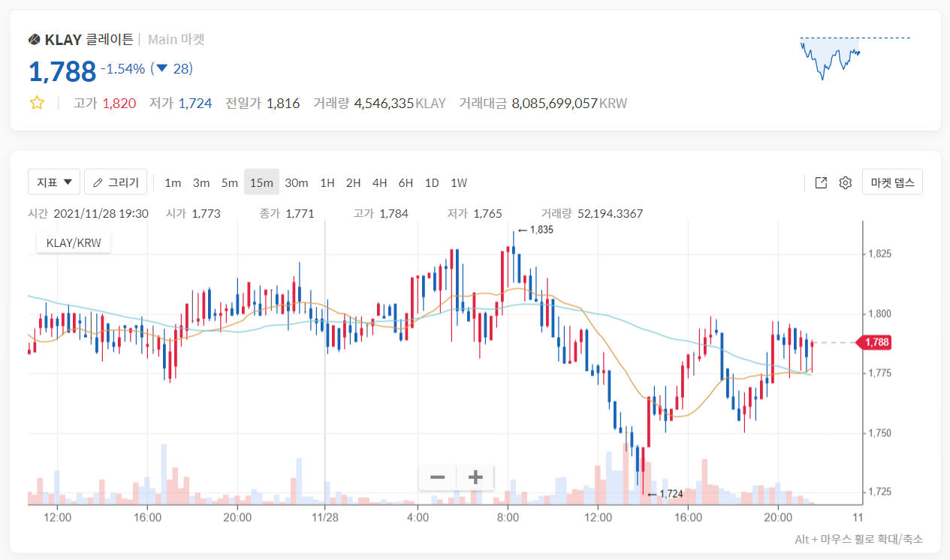Switch to the 2H chart interval

(354, 182)
